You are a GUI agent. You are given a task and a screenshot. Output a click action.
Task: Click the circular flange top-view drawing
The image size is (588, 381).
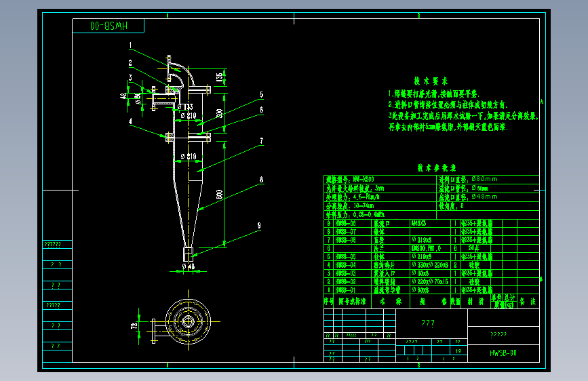[x=188, y=321]
